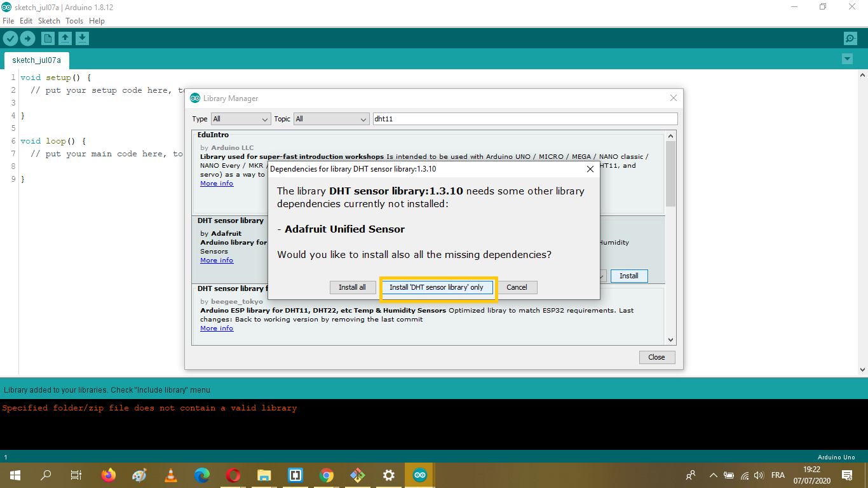The width and height of the screenshot is (868, 488).
Task: Click Install button in the Library Manager list
Action: point(629,276)
